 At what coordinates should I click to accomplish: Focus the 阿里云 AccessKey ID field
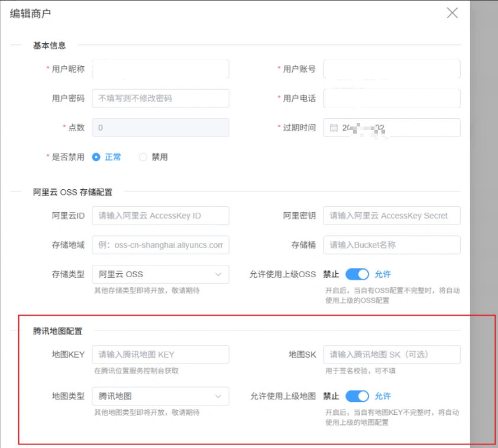coord(160,216)
